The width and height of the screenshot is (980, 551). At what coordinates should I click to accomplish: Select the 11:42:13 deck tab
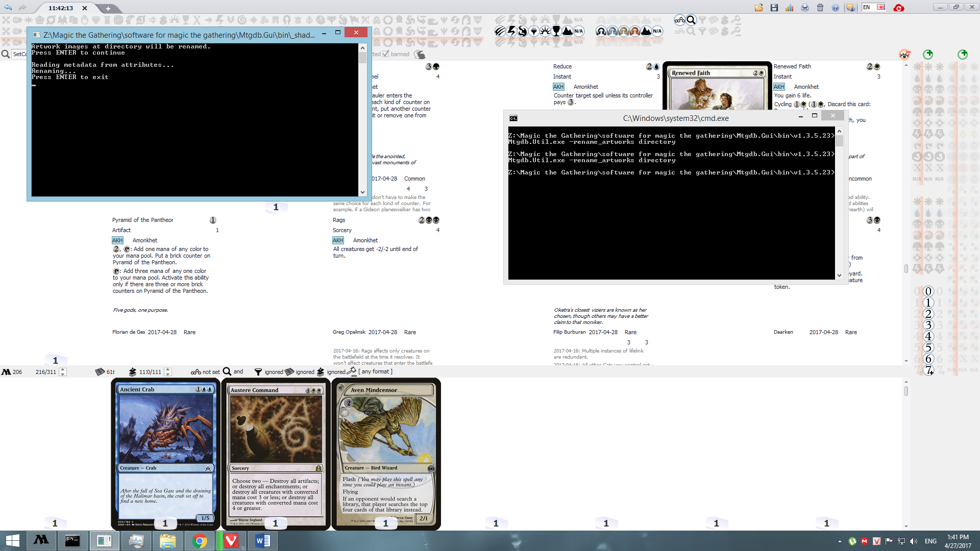61,8
